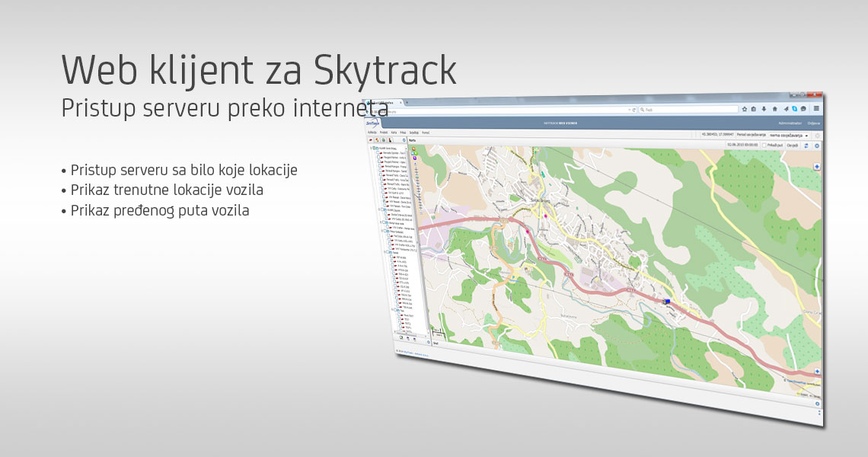Open the Prikaz menu
This screenshot has height=457, width=868.
(403, 133)
